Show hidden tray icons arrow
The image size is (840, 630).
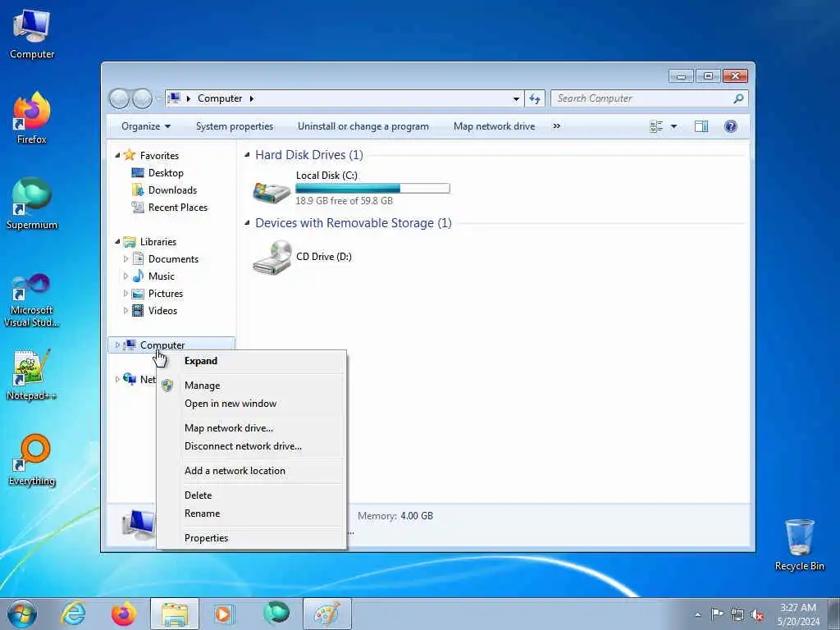[x=697, y=614]
